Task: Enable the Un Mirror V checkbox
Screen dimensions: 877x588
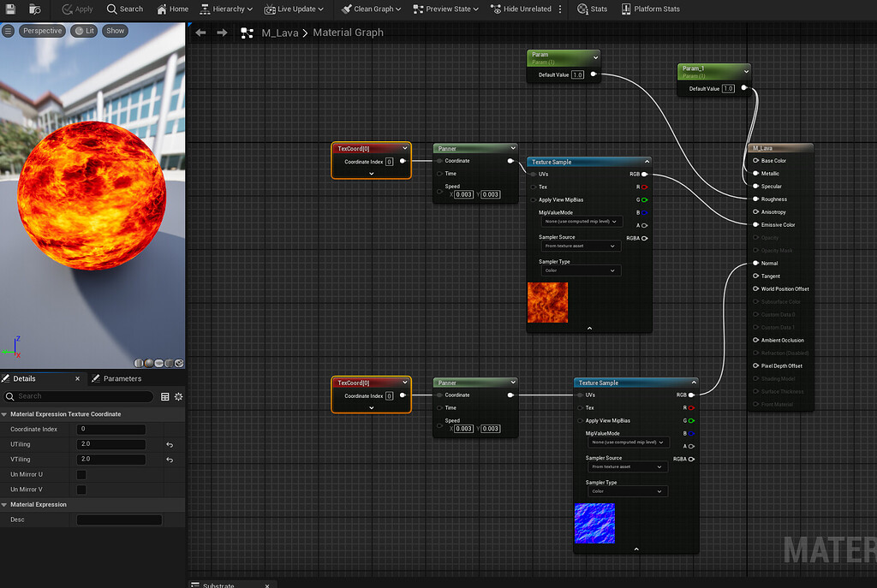Action: (x=81, y=490)
